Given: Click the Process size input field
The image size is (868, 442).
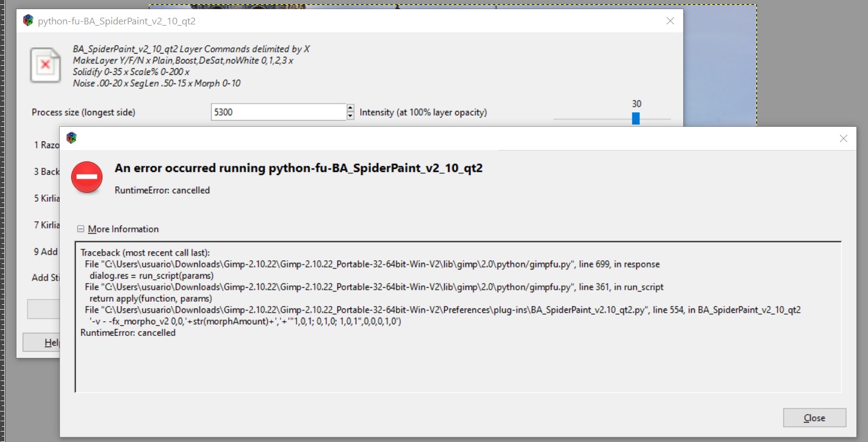Looking at the screenshot, I should point(278,112).
